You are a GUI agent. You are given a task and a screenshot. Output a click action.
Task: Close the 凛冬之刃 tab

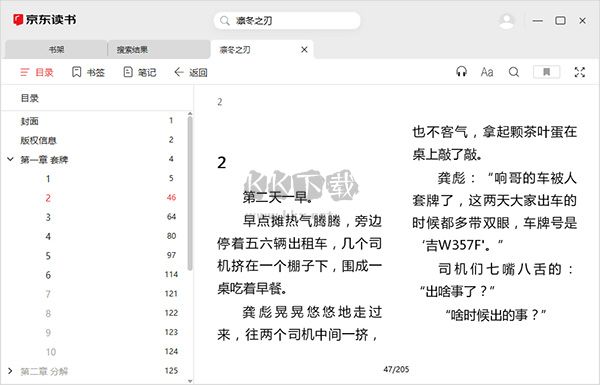tap(304, 50)
